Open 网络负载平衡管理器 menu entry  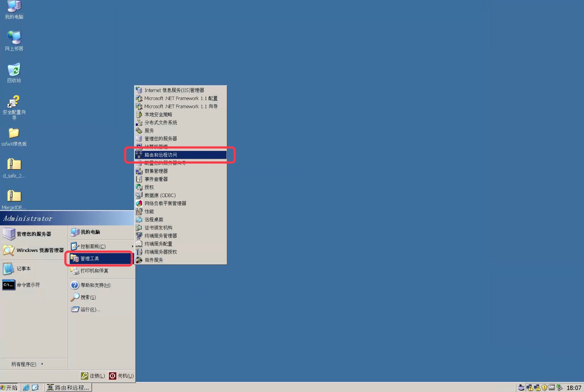click(x=180, y=203)
